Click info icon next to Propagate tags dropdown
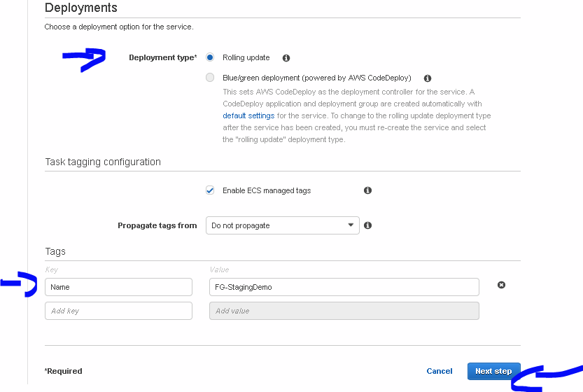The image size is (583, 392). [367, 225]
